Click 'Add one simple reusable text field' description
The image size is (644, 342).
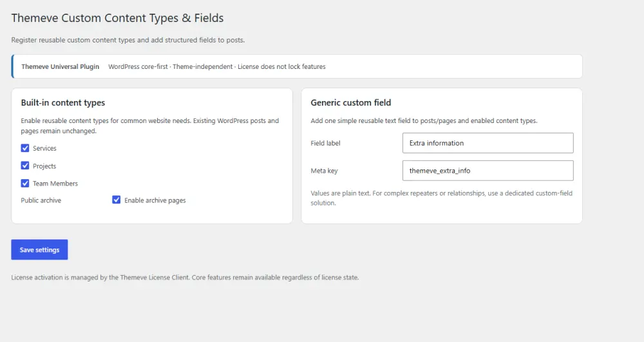[x=424, y=120]
